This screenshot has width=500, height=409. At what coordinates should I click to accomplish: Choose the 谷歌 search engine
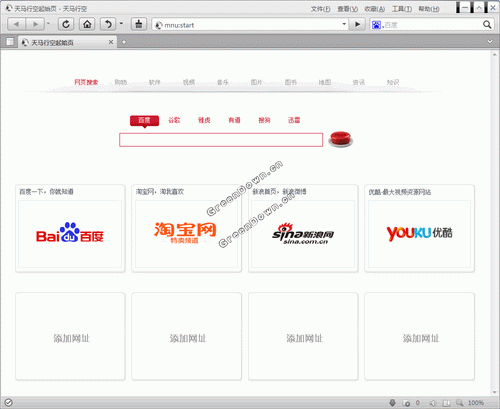(174, 120)
